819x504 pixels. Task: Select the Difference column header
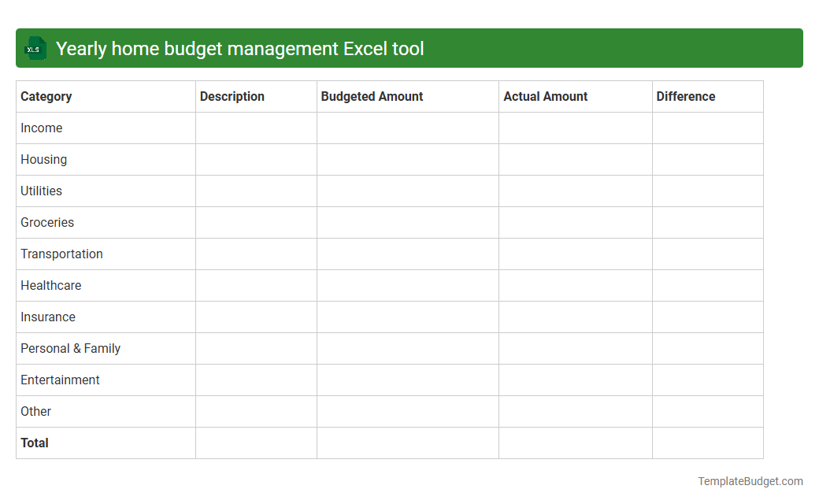tap(685, 96)
